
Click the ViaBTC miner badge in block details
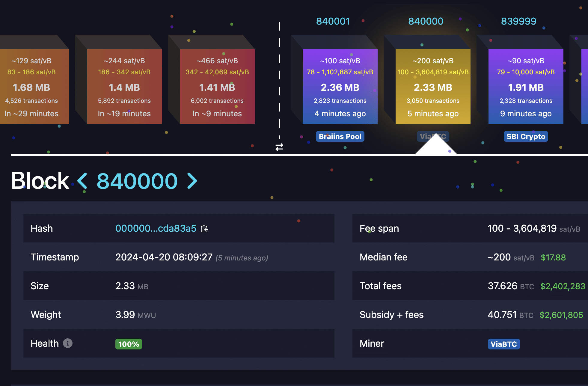pos(504,344)
